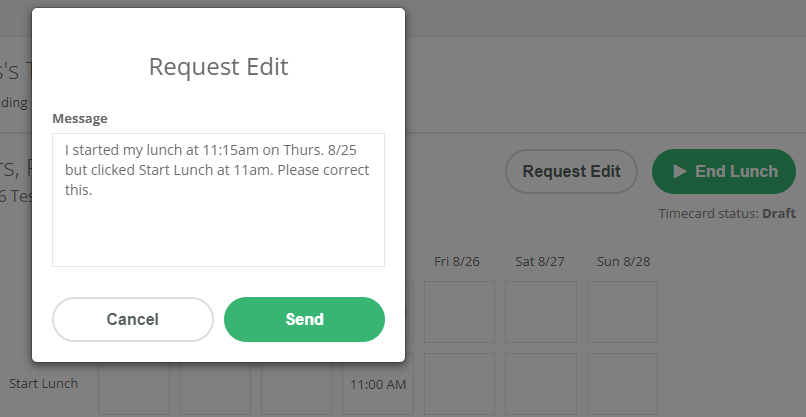Click the Request Edit button behind dialog
Image resolution: width=806 pixels, height=417 pixels.
[572, 171]
